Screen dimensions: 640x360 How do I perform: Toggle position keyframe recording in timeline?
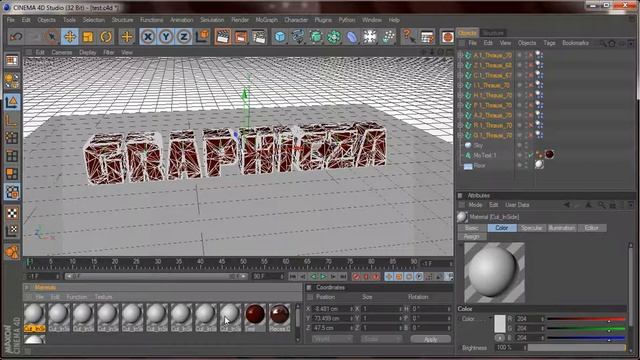pos(389,277)
